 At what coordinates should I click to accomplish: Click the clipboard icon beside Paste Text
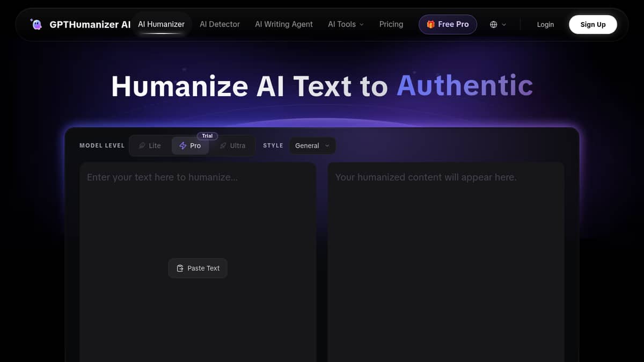180,268
